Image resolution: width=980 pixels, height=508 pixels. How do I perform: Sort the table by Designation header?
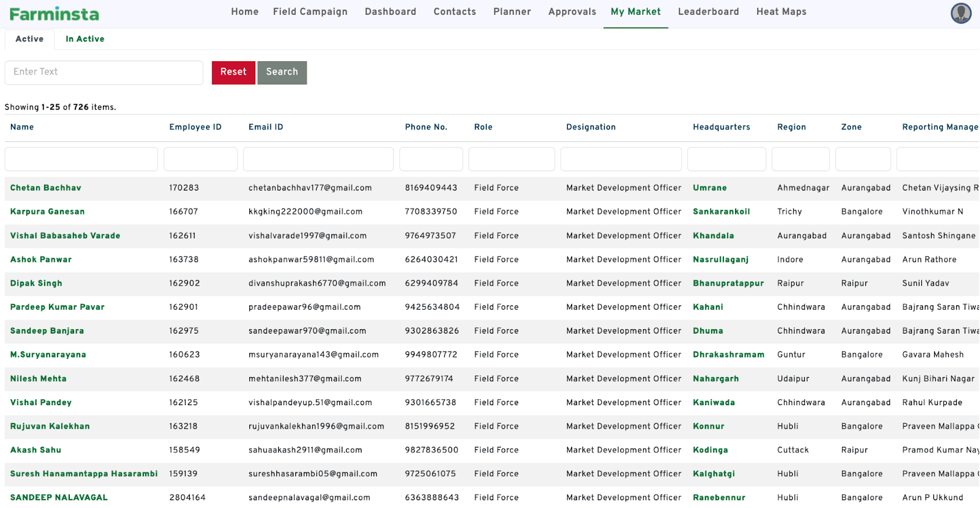pyautogui.click(x=590, y=127)
